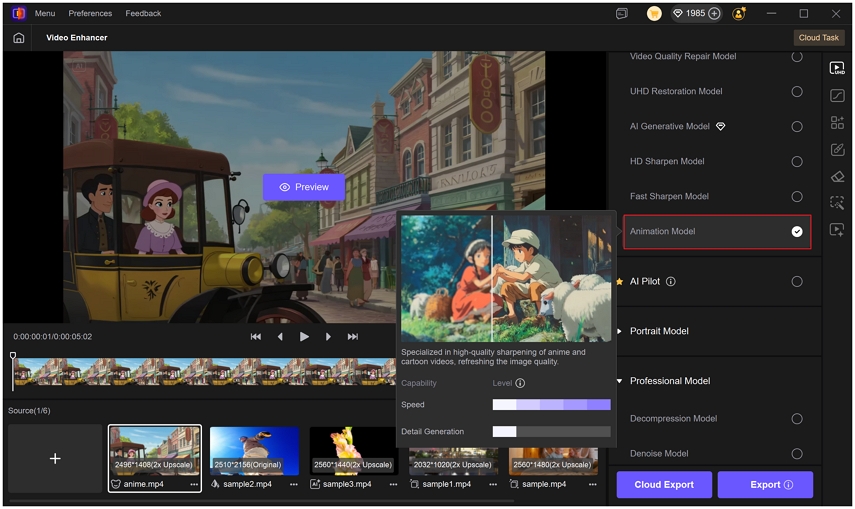The image size is (855, 509).
Task: Select HD Sharpen Model radio
Action: click(x=797, y=161)
